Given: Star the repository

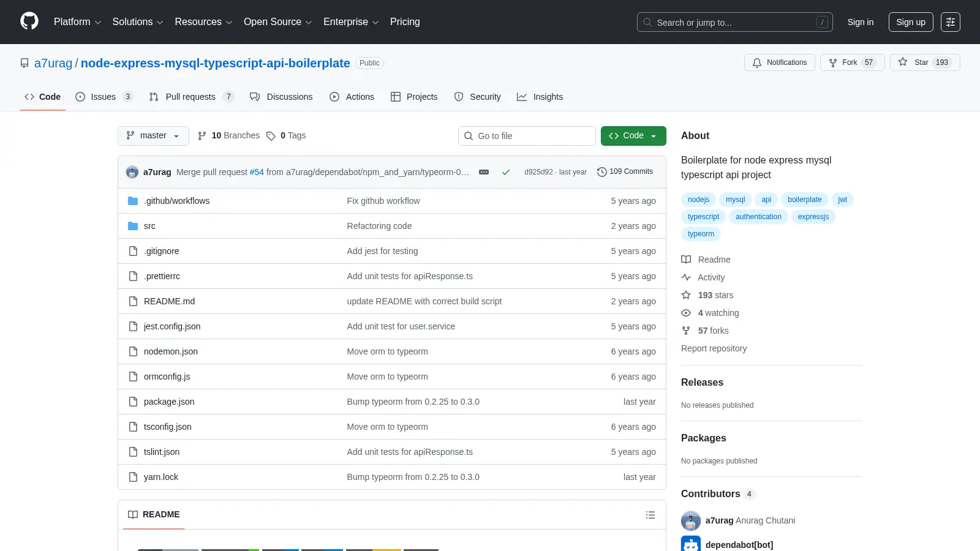Looking at the screenshot, I should pyautogui.click(x=925, y=62).
